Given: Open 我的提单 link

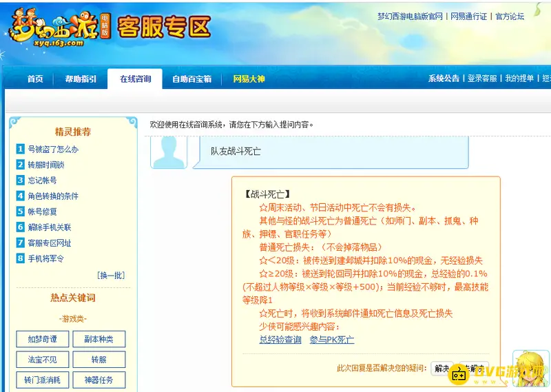Looking at the screenshot, I should click(519, 79).
